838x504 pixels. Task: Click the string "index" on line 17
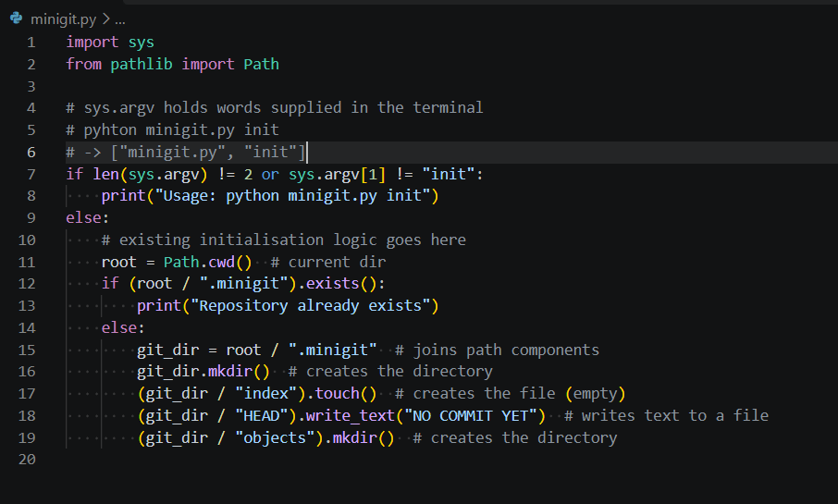265,393
